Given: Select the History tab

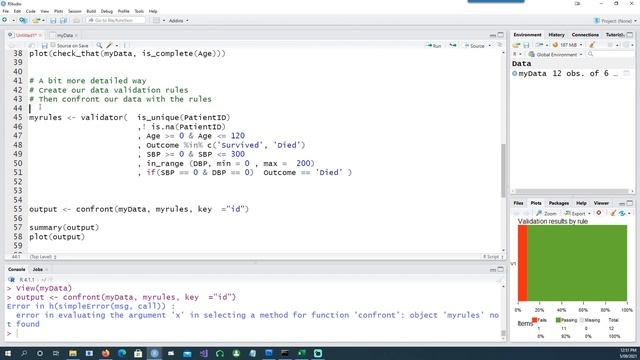Looking at the screenshot, I should pos(556,35).
